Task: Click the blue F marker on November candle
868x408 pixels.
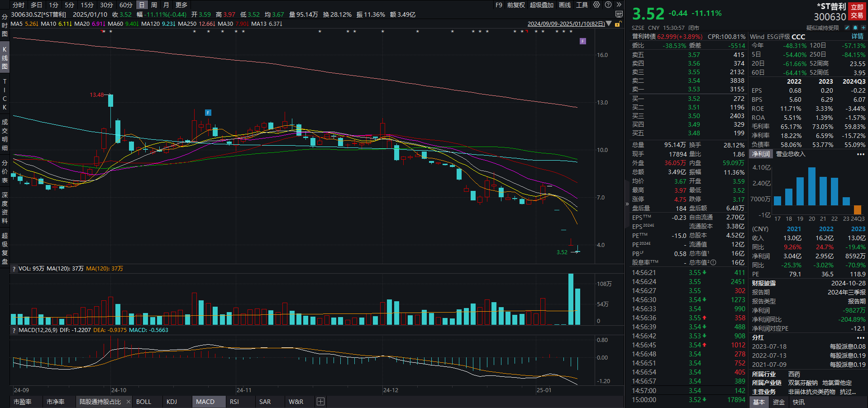Action: tap(208, 113)
